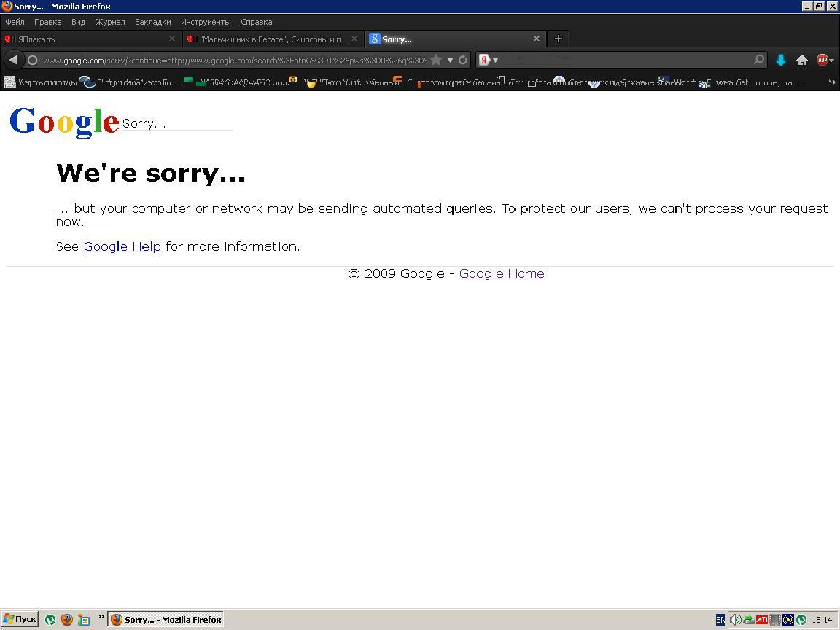Open the Google Help link
840x630 pixels.
122,246
